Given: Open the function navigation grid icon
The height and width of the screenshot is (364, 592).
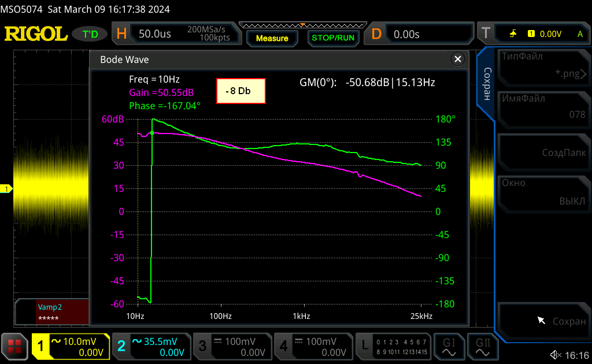Looking at the screenshot, I should point(14,346).
